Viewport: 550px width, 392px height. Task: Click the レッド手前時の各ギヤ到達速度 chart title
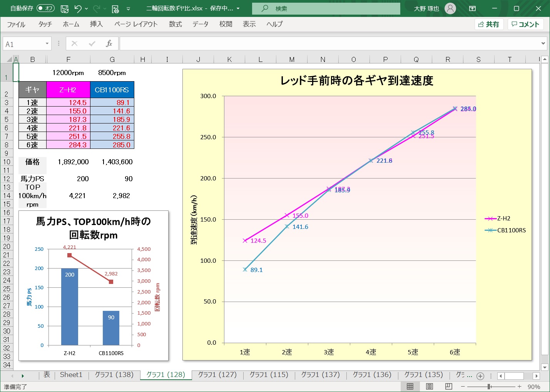(x=357, y=81)
